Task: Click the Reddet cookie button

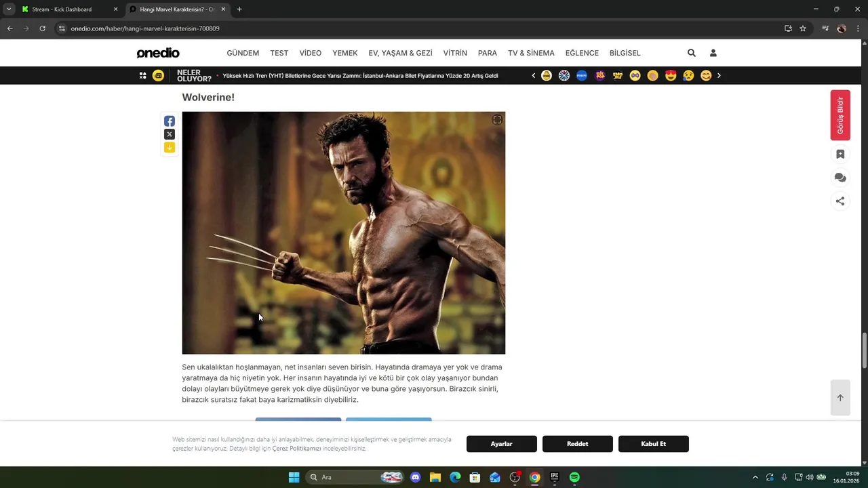Action: (x=578, y=444)
